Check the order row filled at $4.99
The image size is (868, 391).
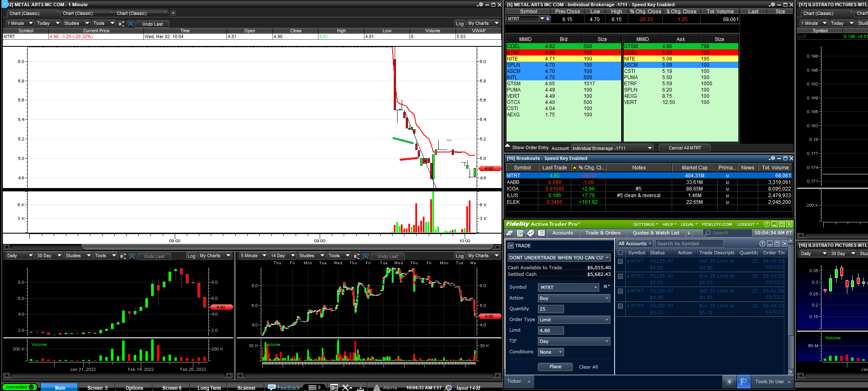pyautogui.click(x=620, y=291)
